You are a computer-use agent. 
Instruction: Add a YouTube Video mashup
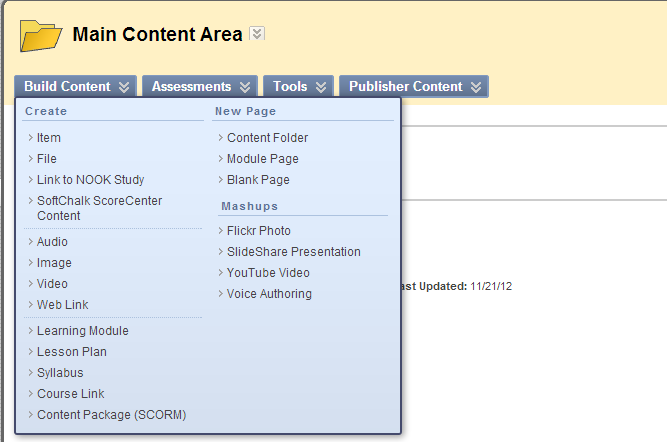coord(268,273)
